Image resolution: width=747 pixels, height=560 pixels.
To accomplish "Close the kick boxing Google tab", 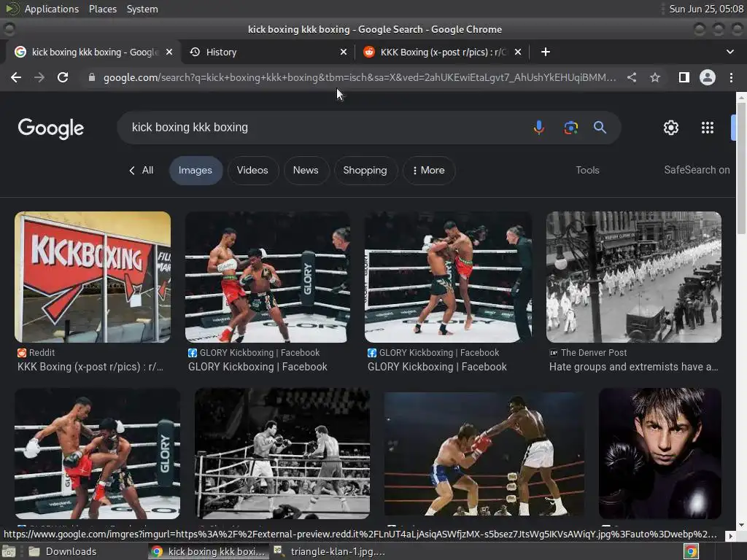I will click(x=169, y=52).
